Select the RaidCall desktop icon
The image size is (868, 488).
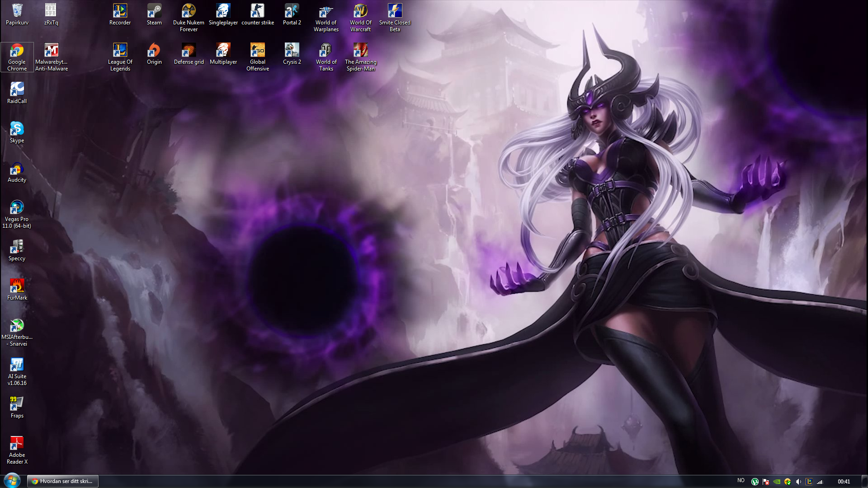pos(17,93)
